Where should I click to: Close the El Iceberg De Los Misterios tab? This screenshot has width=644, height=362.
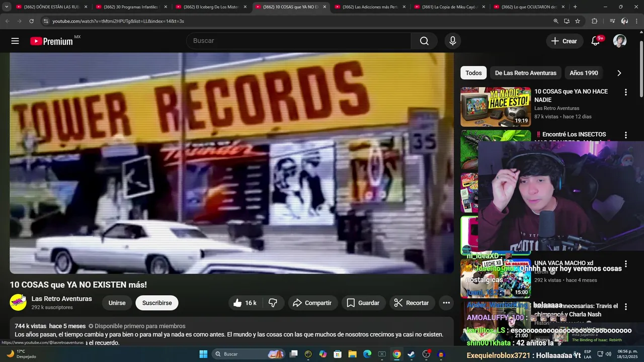pos(245,7)
